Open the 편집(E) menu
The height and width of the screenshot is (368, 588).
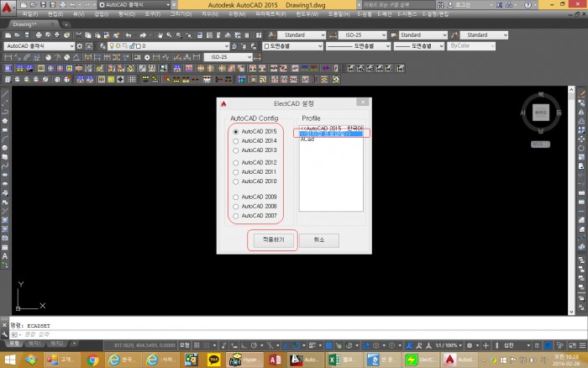(x=55, y=14)
